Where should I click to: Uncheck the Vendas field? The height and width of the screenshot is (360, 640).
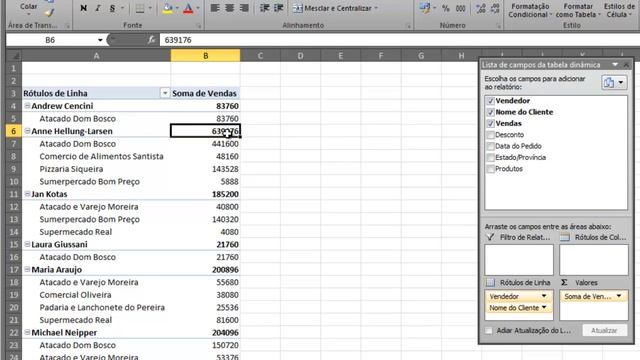[491, 123]
